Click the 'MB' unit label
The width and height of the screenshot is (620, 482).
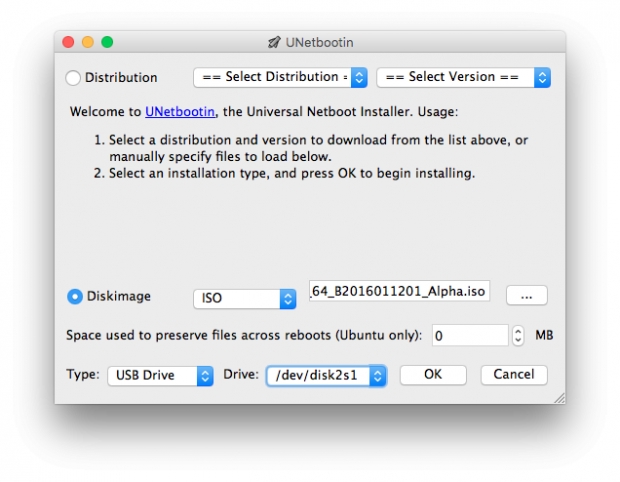pos(544,335)
